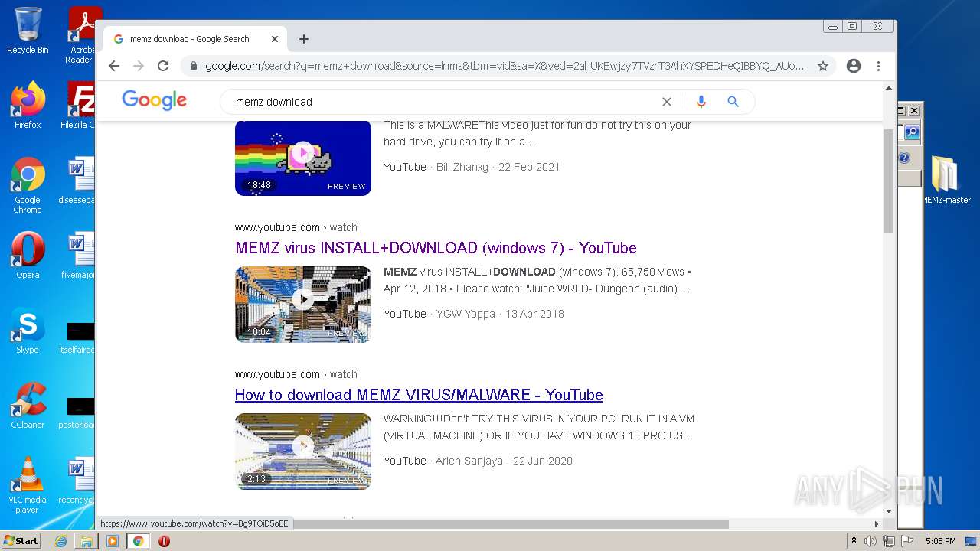Viewport: 980px width, 551px height.
Task: Go to Google home via logo
Action: point(154,100)
